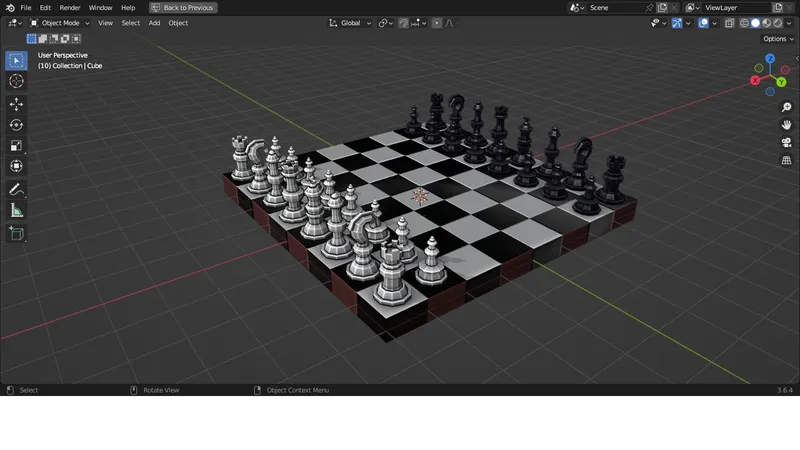Open the Window menu
Image resolution: width=800 pixels, height=450 pixels.
coord(100,8)
